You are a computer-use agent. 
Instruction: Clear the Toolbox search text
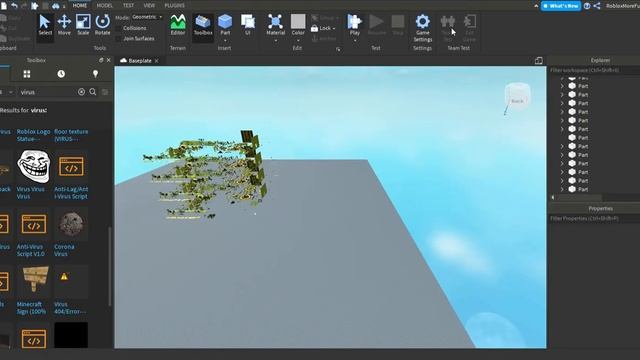81,92
